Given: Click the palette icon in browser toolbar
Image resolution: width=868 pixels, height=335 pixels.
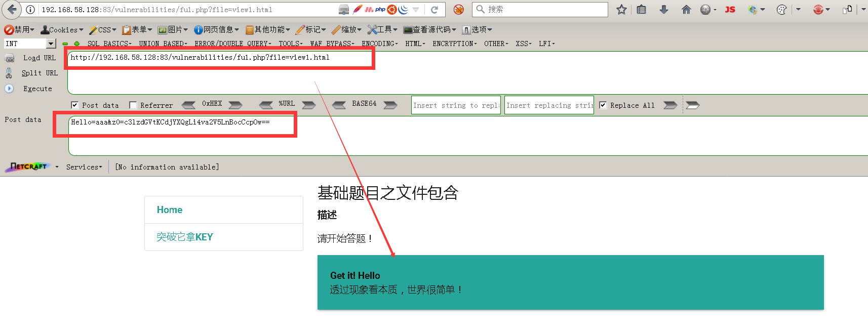Looking at the screenshot, I should [x=782, y=10].
